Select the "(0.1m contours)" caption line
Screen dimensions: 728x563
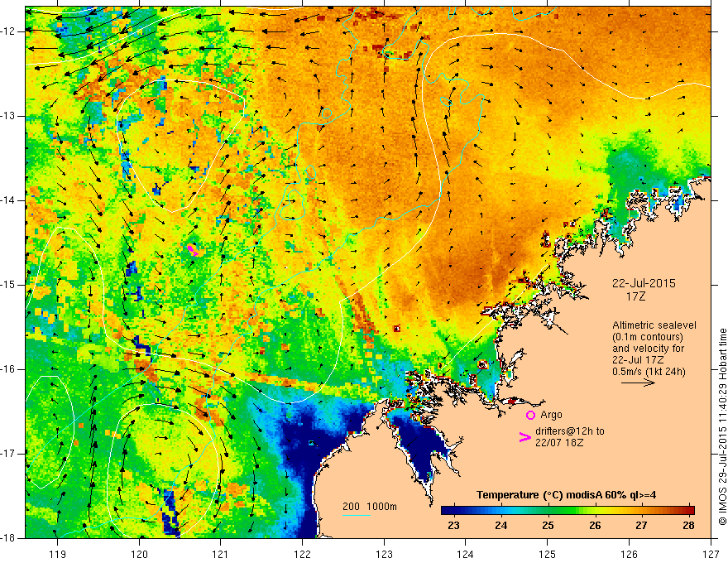coord(647,337)
